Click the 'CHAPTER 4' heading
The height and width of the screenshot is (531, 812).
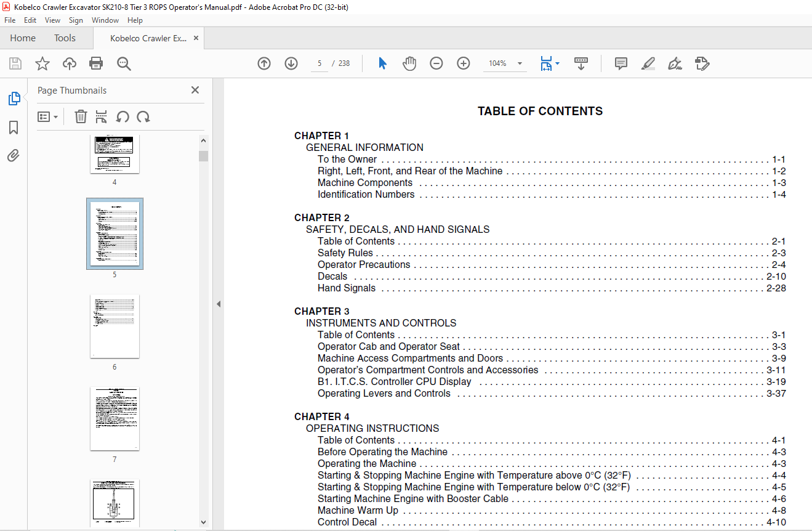pyautogui.click(x=322, y=417)
